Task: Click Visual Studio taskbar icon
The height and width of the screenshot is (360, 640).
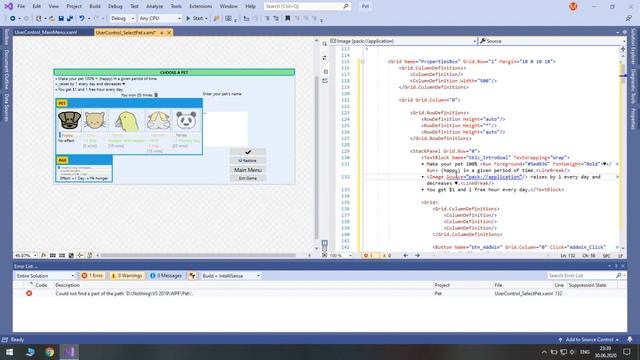Action: click(69, 352)
